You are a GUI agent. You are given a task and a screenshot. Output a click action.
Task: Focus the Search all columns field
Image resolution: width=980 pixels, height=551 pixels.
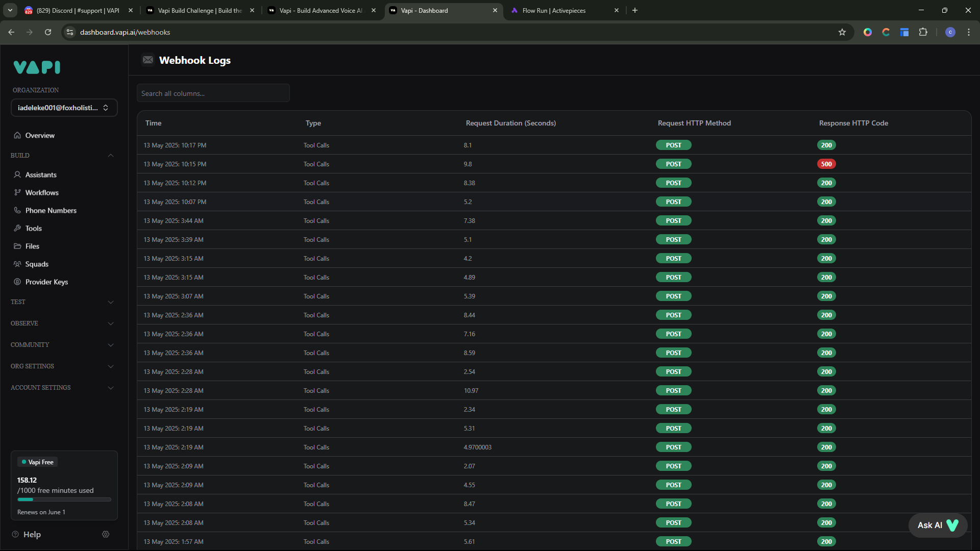point(213,93)
